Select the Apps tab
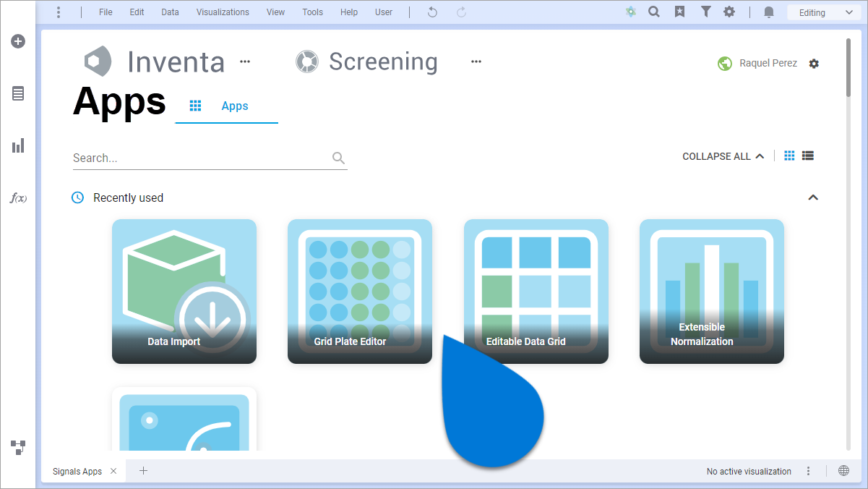This screenshot has height=489, width=868. pos(226,106)
